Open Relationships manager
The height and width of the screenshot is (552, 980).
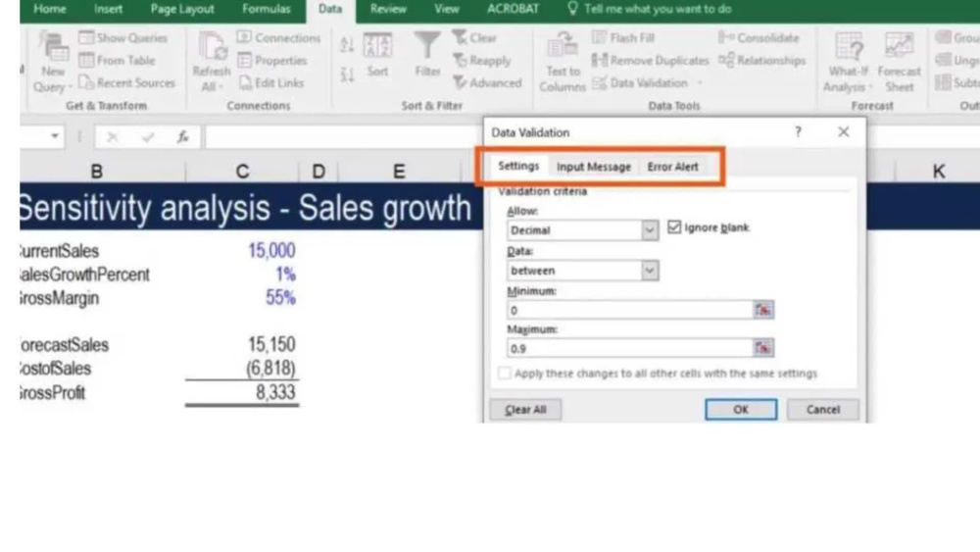761,61
